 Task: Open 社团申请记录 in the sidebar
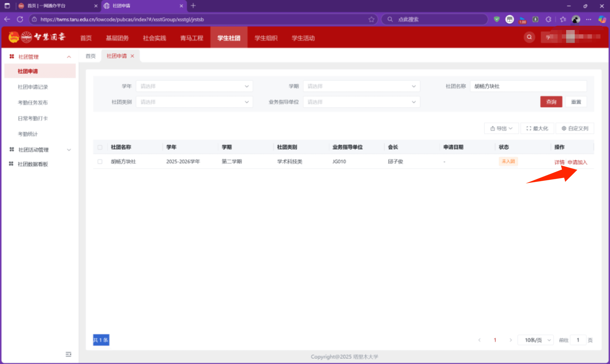pos(33,87)
